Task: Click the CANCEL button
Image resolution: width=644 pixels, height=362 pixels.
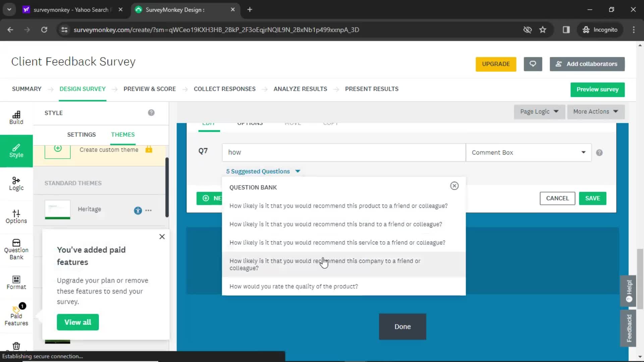Action: click(x=557, y=198)
